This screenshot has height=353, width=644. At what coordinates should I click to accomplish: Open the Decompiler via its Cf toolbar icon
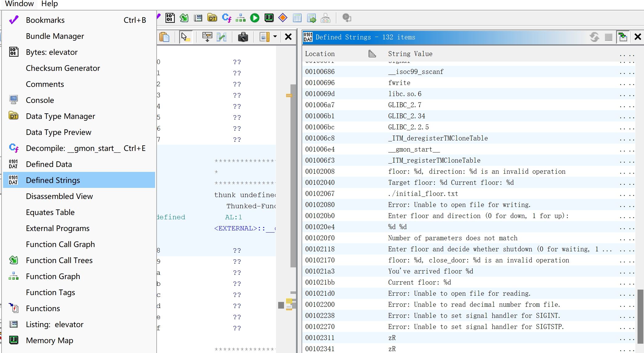tap(227, 18)
